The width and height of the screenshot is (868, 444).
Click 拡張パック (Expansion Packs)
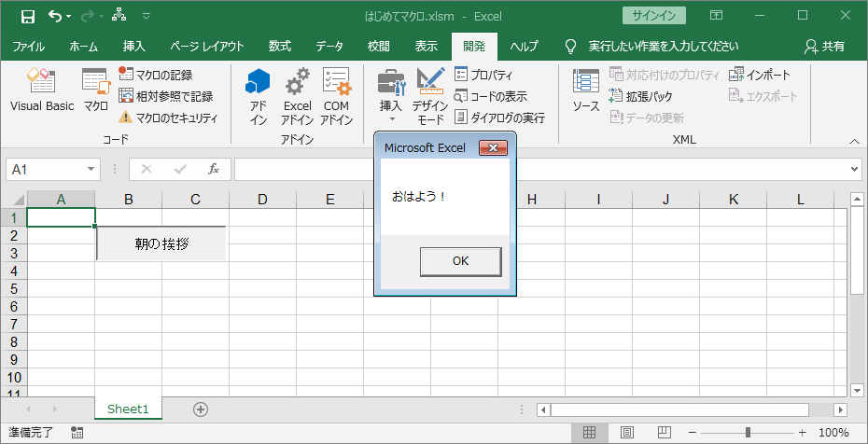click(640, 96)
